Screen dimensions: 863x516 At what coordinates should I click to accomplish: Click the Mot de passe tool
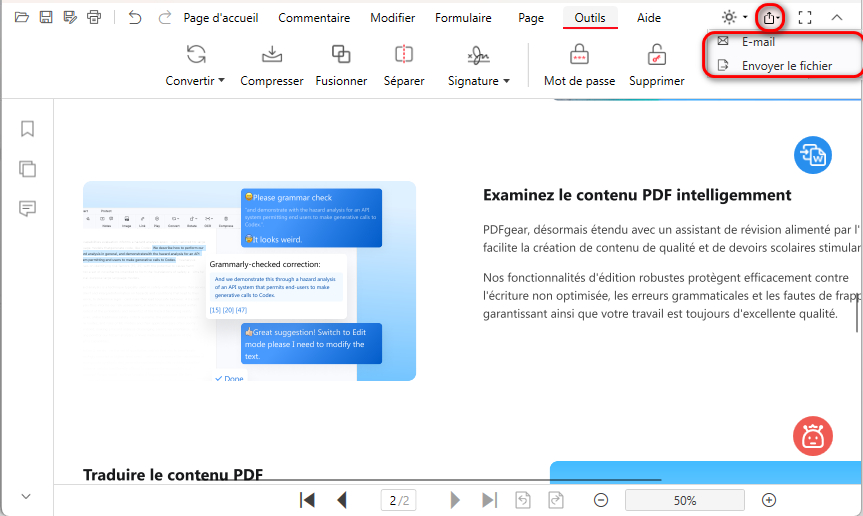pos(579,65)
